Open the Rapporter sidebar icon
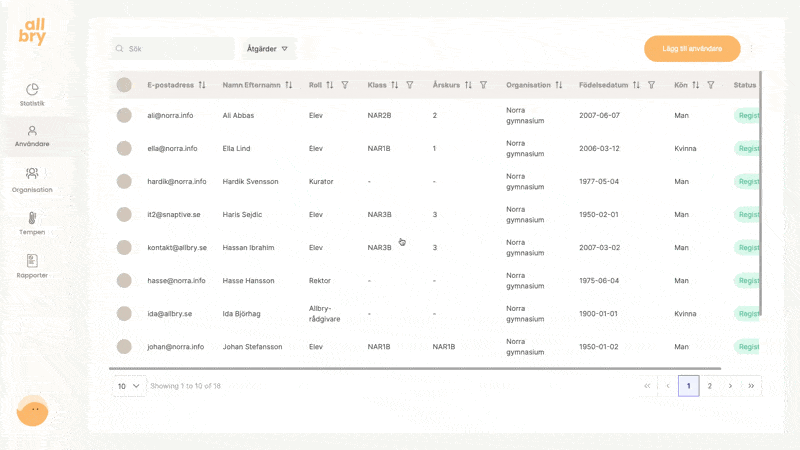 tap(32, 261)
